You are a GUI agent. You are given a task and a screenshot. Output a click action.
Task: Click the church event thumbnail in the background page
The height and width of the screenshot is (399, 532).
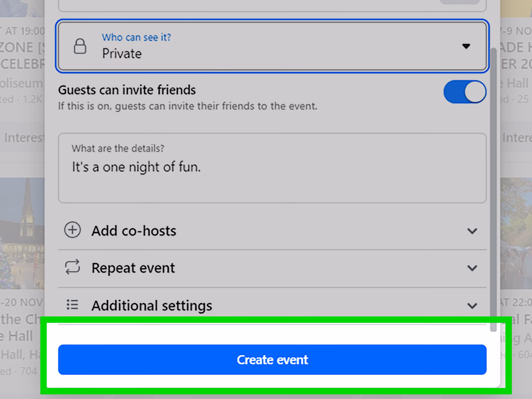point(22,234)
